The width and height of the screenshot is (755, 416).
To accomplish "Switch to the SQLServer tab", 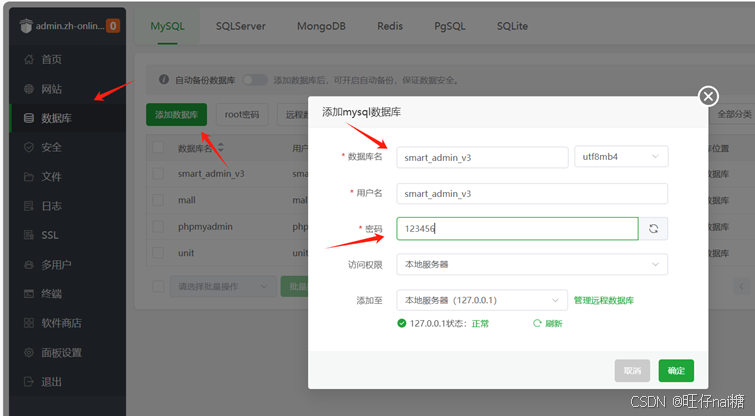I will (x=240, y=26).
